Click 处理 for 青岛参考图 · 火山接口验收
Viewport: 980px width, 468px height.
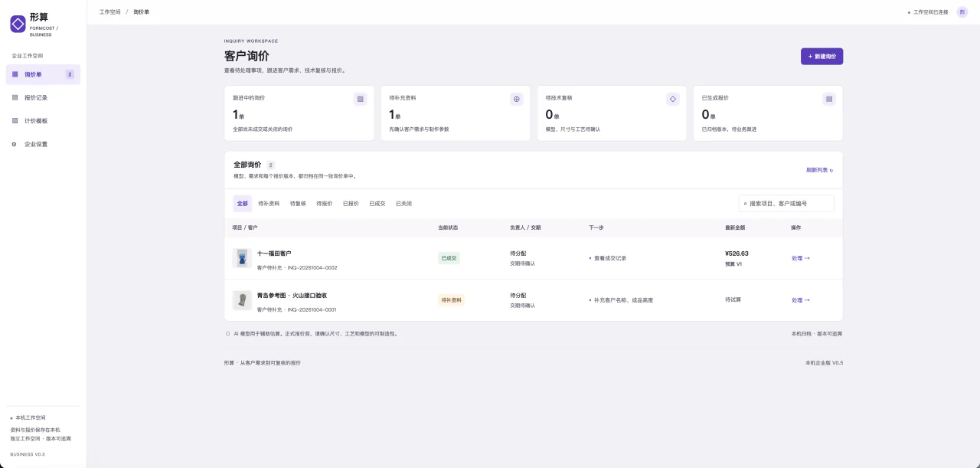(801, 300)
